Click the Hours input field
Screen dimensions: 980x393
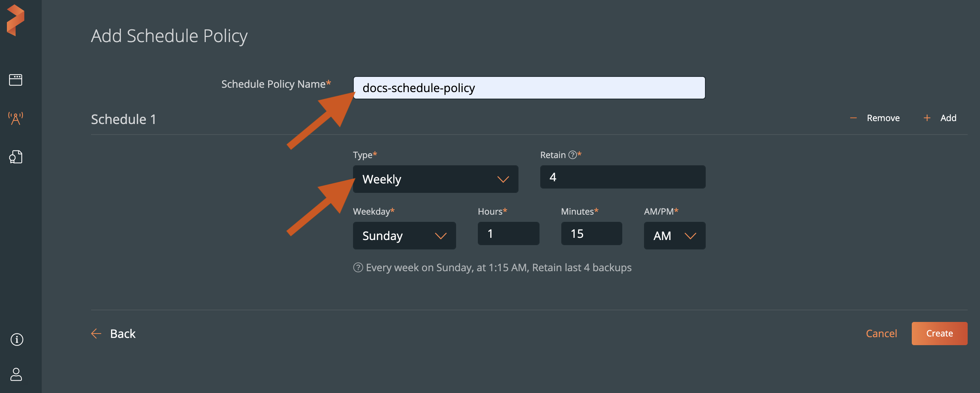(508, 234)
